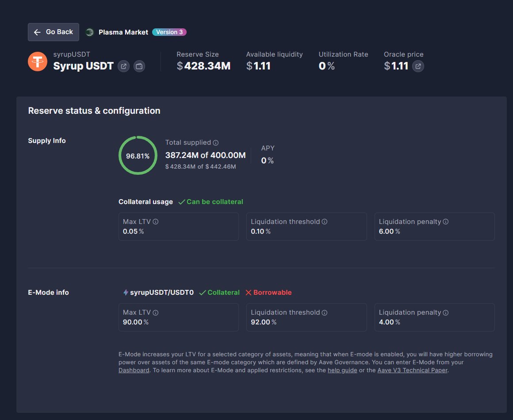Screen dimensions: 513x420
Task: Click Supply Liquidation penalty info icon
Action: pyautogui.click(x=446, y=222)
